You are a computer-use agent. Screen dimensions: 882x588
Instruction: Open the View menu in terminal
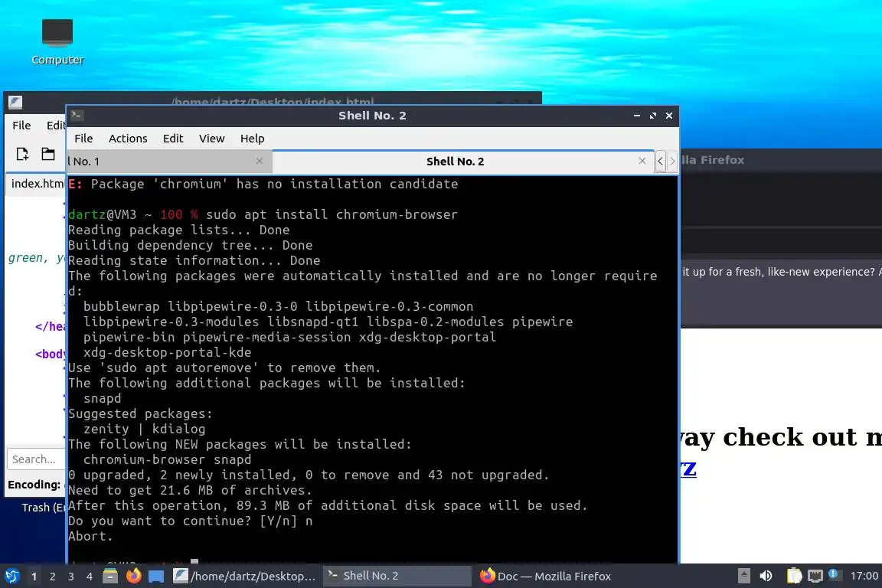click(211, 139)
